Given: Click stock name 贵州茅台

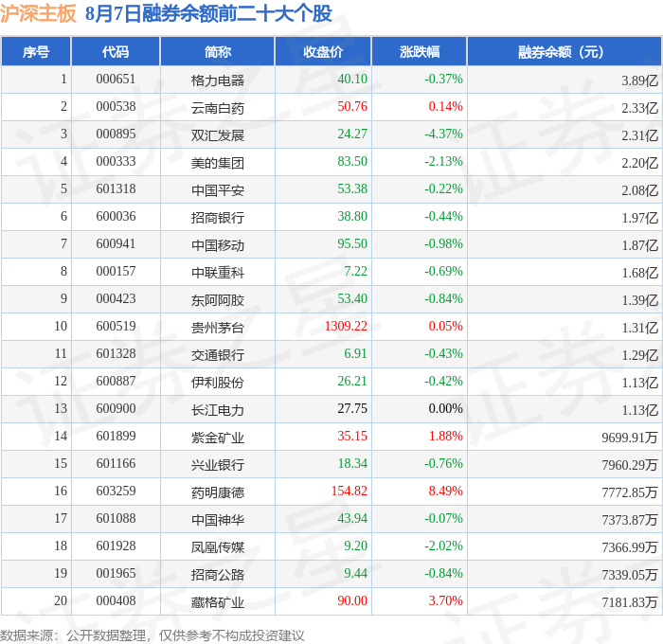Looking at the screenshot, I should [217, 328].
